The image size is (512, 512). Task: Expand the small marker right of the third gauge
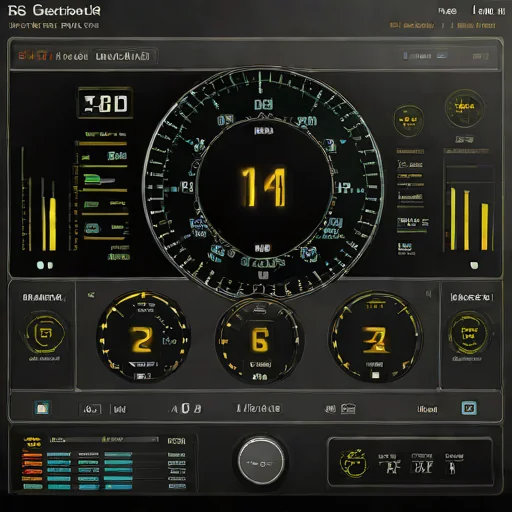point(429,294)
